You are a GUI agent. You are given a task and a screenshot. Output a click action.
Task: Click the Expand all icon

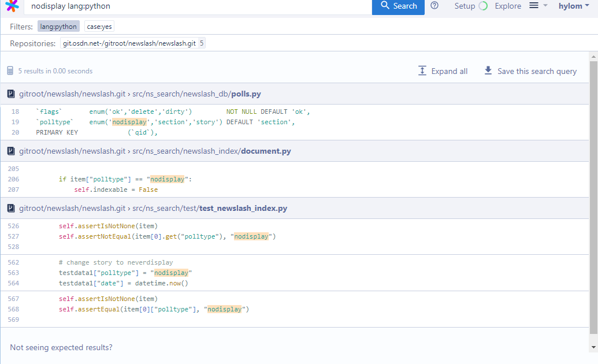point(422,70)
